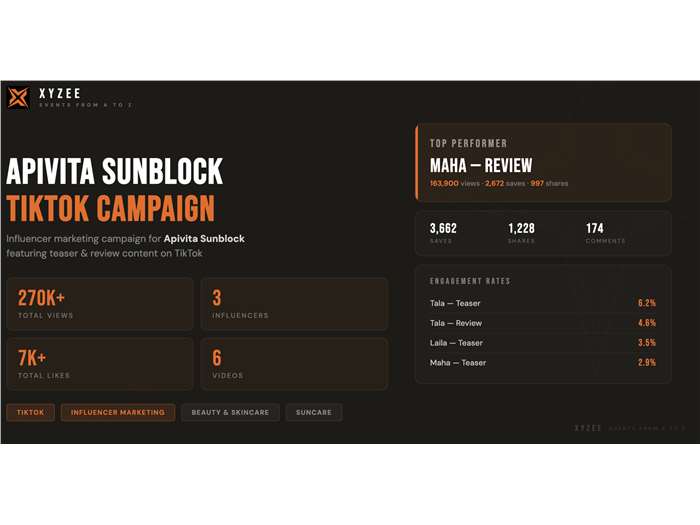Open the 270K+ Total Views card
The width and height of the screenshot is (700, 525).
99,304
